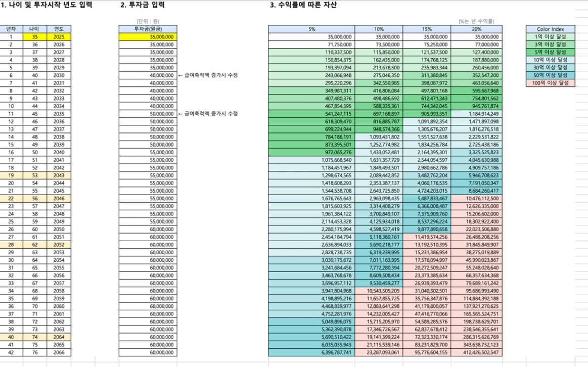Select the yellow 35,000,000 cell under 투자금(원금)
Viewport: 588px width, 367px height.
pos(148,37)
